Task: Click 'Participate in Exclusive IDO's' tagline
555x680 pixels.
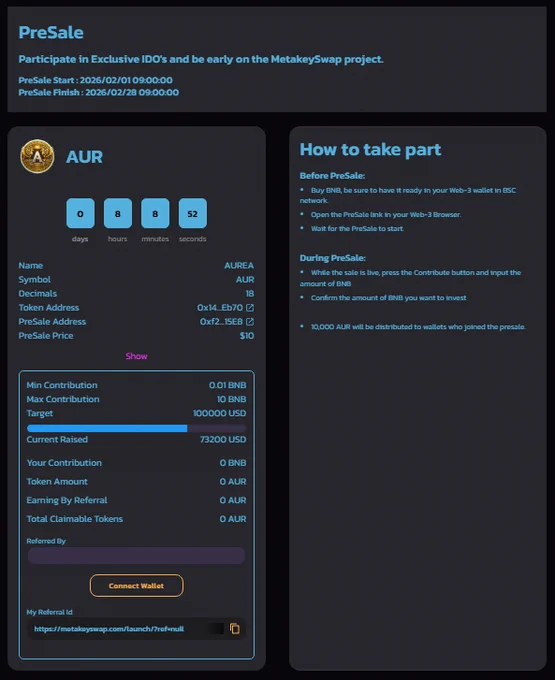Action: pos(201,59)
